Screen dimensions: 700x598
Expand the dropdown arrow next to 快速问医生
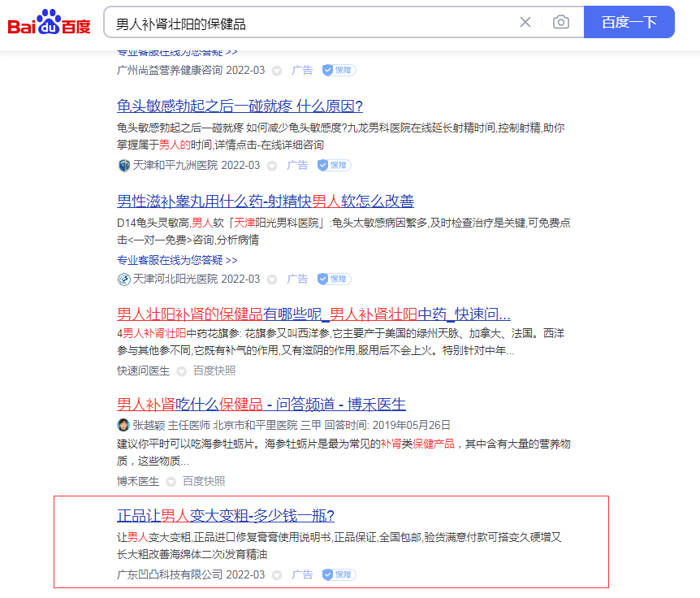point(181,370)
